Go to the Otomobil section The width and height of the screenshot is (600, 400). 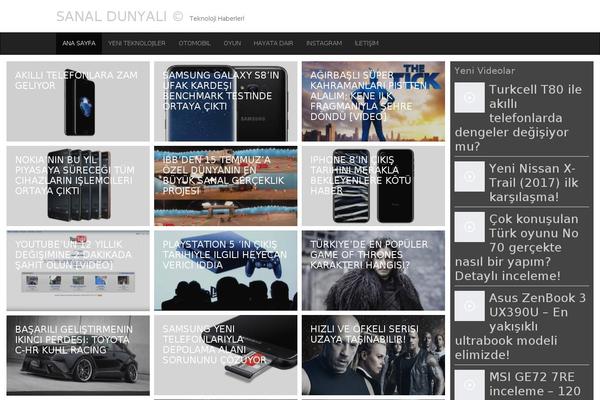(x=194, y=43)
